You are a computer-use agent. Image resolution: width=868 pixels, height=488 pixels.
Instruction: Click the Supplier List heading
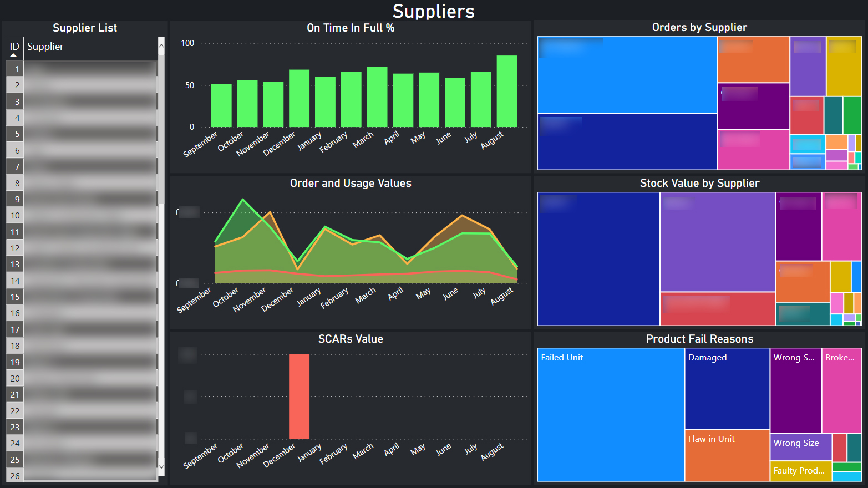coord(85,28)
